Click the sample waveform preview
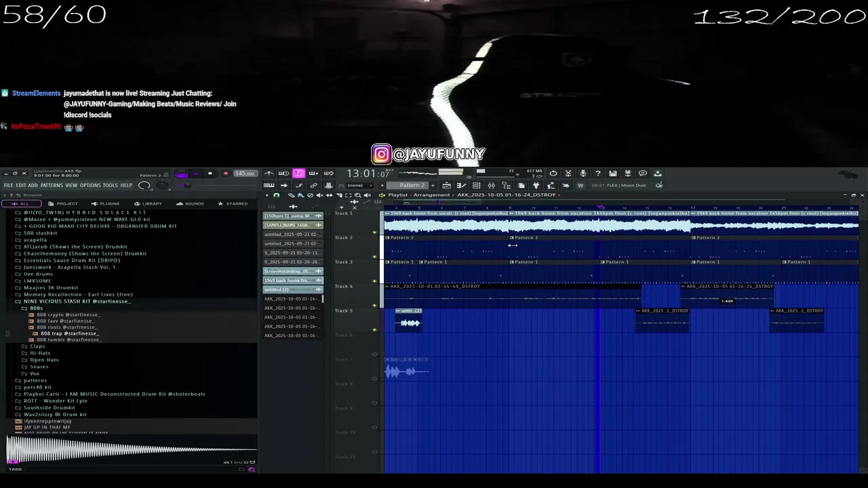The width and height of the screenshot is (868, 488). [132, 449]
